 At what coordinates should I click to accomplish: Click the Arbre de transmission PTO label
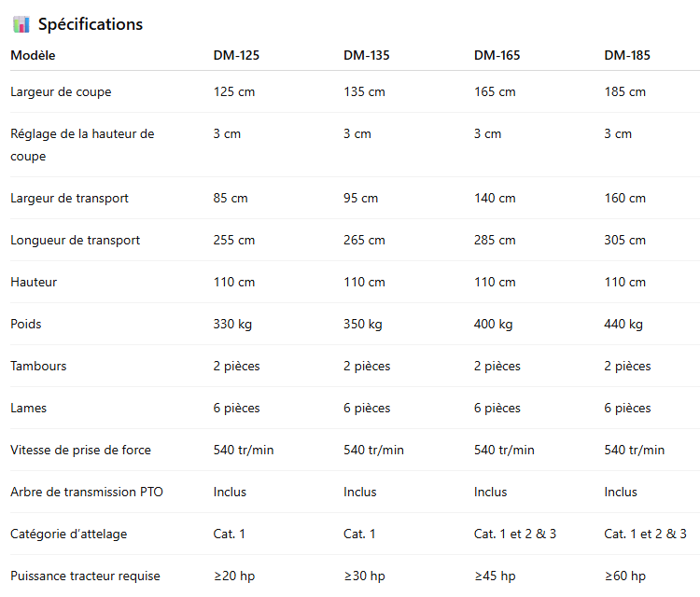tap(87, 492)
